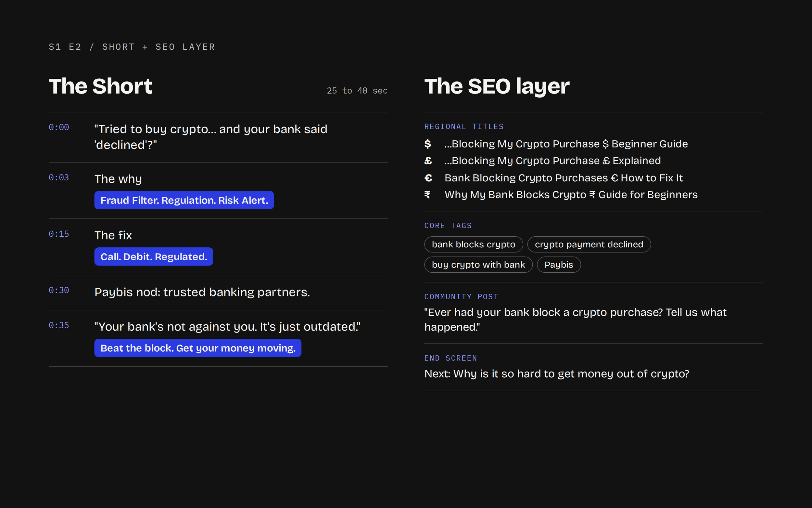Click 'Paybis nod: trusted banking partners.' line
The width and height of the screenshot is (812, 508).
coord(202,292)
